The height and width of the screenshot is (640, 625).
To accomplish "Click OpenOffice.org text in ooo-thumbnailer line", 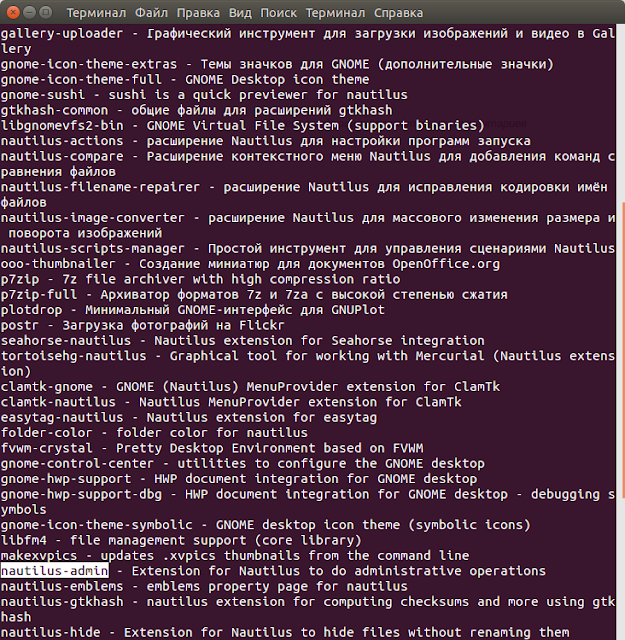I will pyautogui.click(x=446, y=264).
